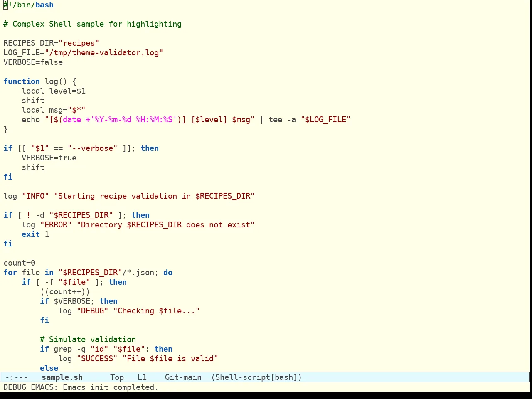Screen dimensions: 532x399
Task: Click the Shell-script[bash] major mode indicator
Action: [256, 377]
